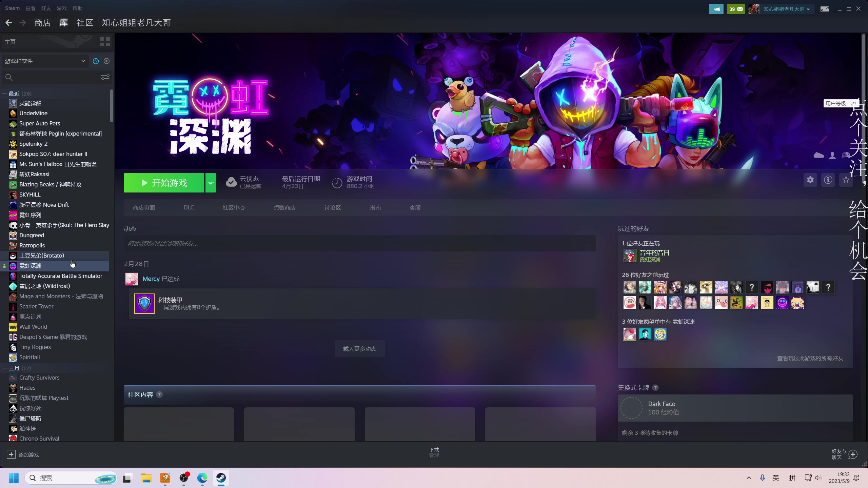Screen dimensions: 868x488
Task: Go to the 社区 tab
Action: pos(85,23)
